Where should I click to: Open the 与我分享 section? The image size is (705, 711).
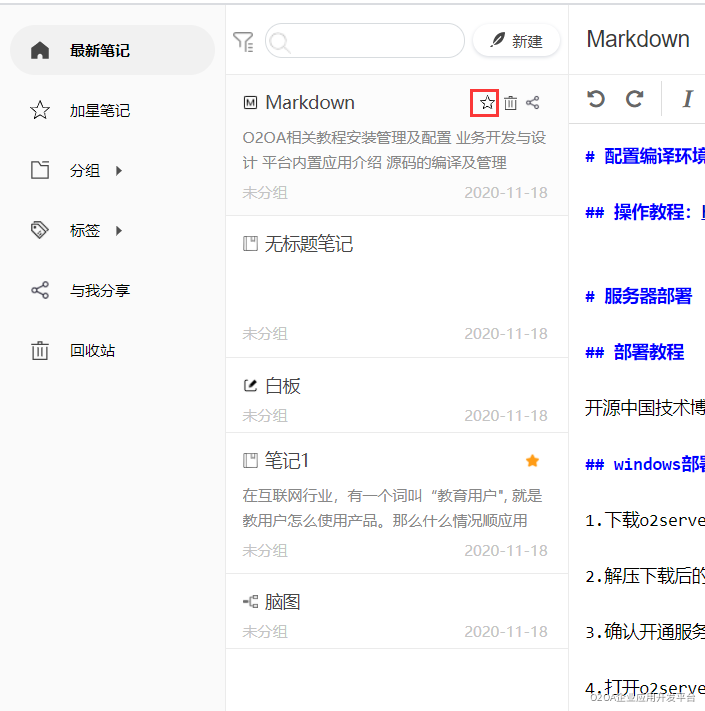click(x=100, y=290)
